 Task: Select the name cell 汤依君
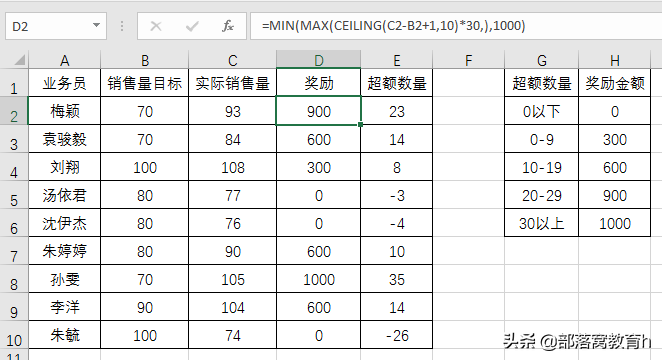pos(65,195)
